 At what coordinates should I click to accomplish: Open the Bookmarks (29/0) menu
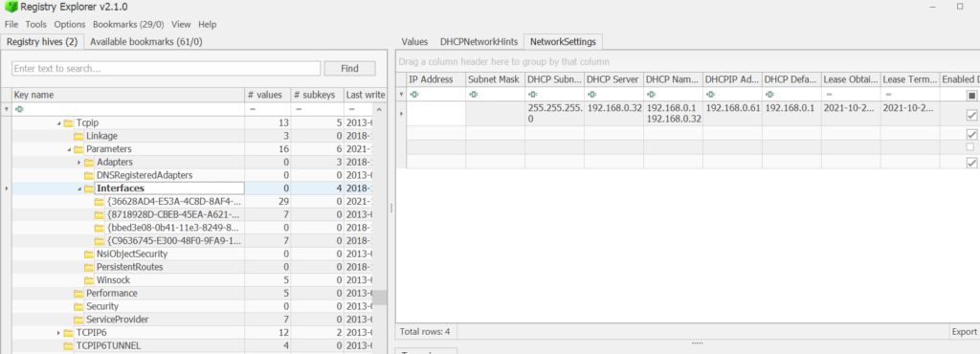(x=129, y=24)
